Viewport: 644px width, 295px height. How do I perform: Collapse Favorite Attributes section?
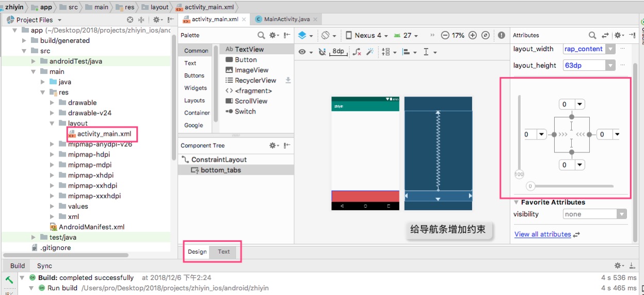pos(516,202)
